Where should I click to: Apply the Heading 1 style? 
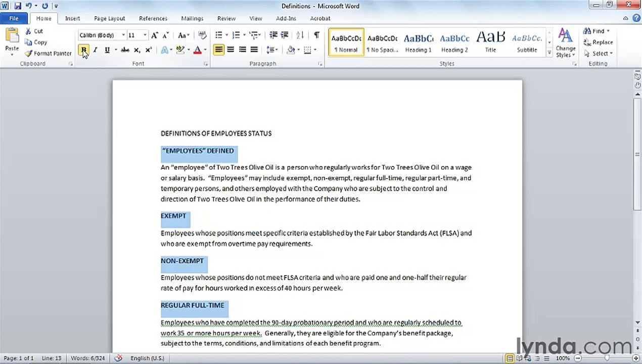[418, 42]
